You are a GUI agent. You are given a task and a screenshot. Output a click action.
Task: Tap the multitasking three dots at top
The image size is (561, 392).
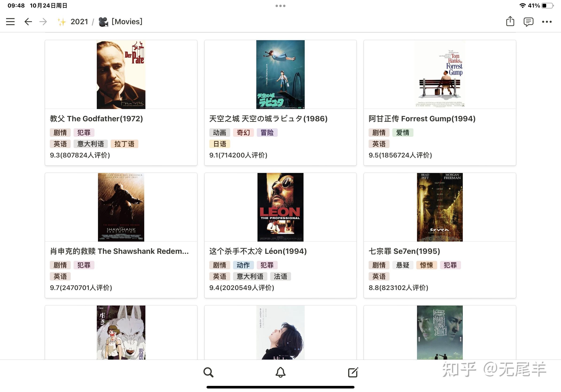[280, 6]
